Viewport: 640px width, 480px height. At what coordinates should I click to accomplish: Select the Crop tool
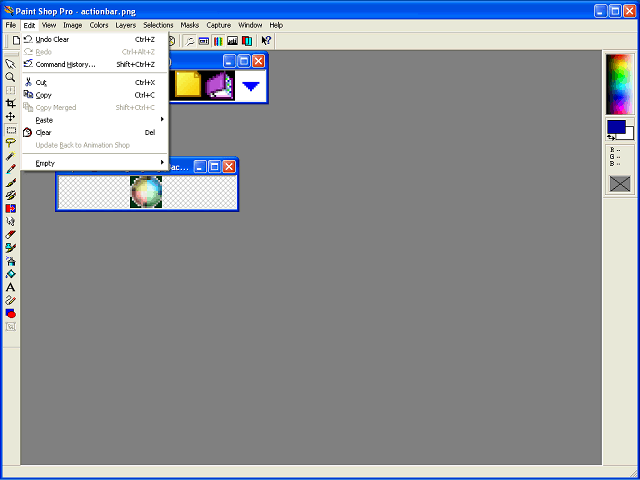coord(11,103)
